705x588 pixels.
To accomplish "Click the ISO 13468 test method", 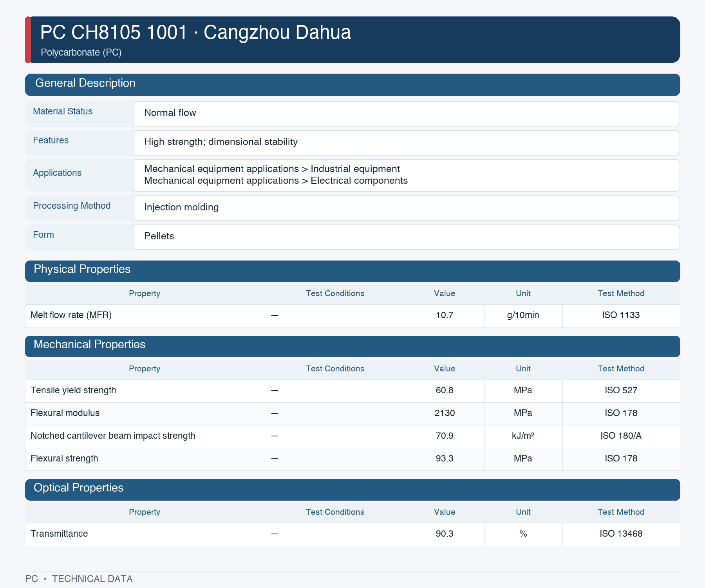I will coord(621,534).
